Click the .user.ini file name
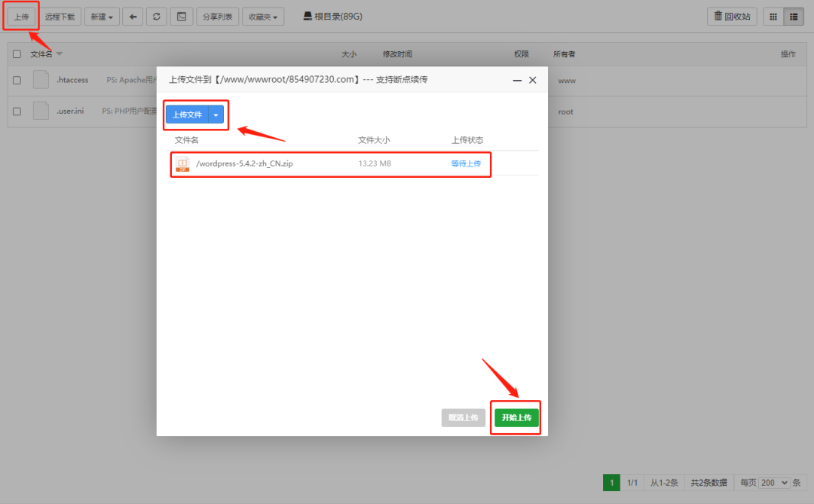The width and height of the screenshot is (814, 504). (70, 111)
